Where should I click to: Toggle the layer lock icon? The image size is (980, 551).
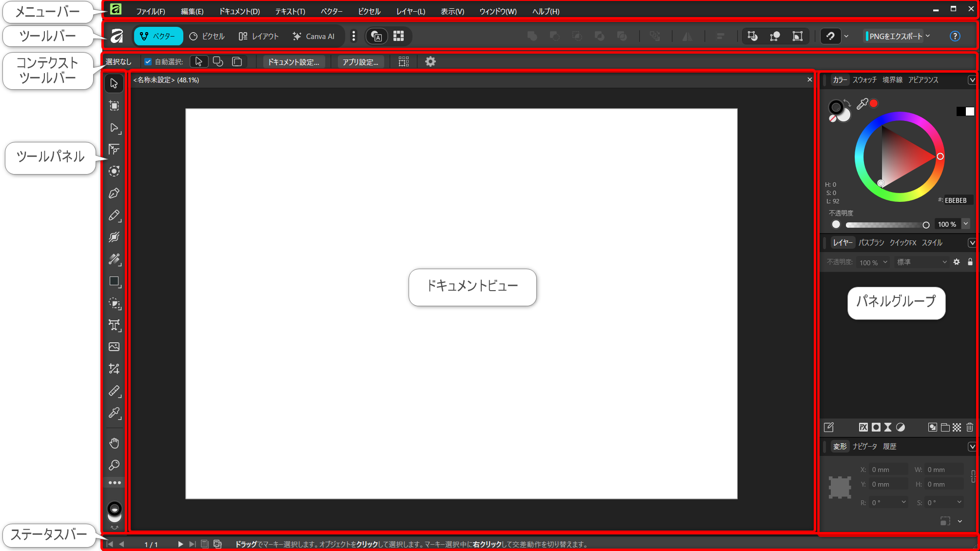click(970, 262)
